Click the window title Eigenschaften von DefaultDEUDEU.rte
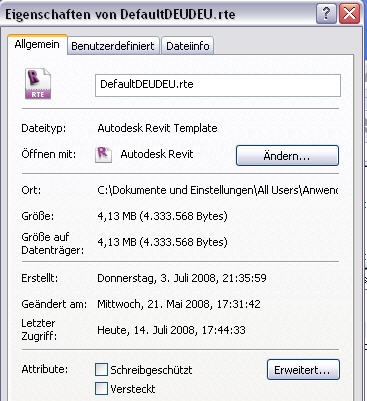The image size is (367, 401). (x=120, y=14)
